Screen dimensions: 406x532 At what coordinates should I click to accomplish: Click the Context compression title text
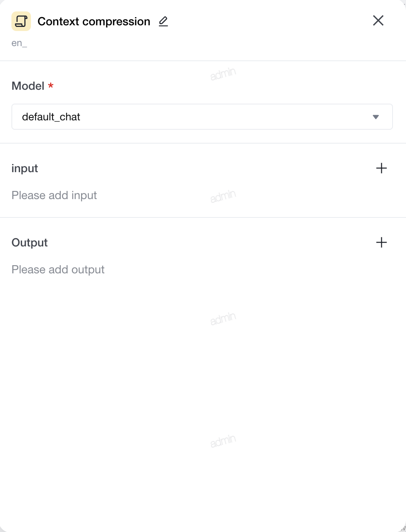[x=94, y=21]
